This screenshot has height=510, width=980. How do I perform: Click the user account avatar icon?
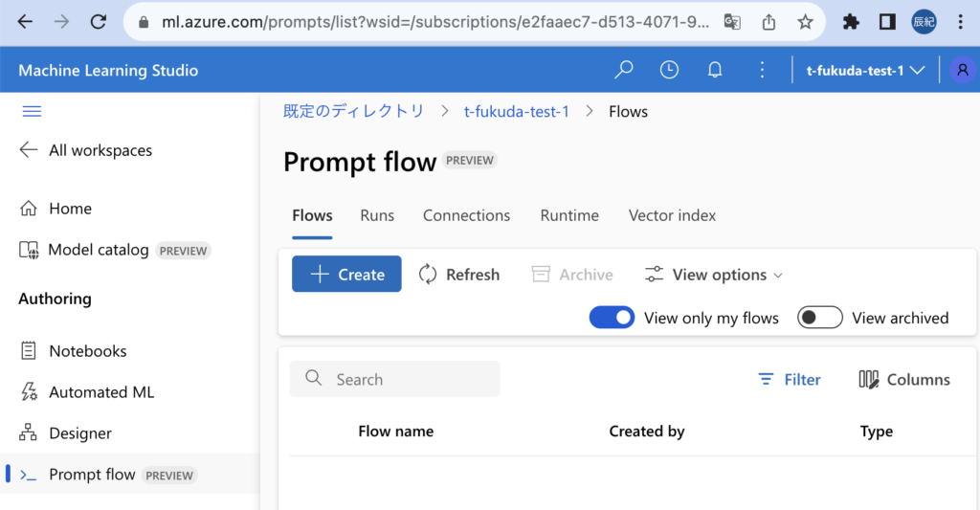(x=962, y=70)
